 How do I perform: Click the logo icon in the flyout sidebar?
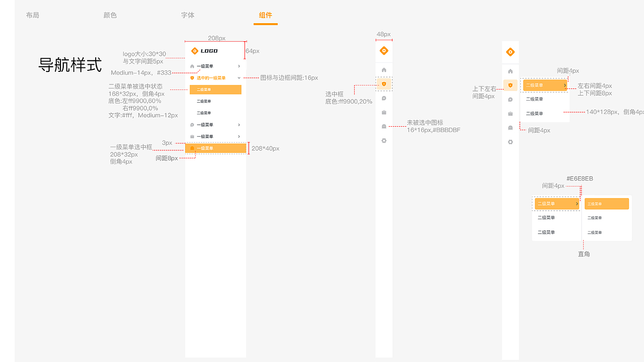click(x=510, y=52)
